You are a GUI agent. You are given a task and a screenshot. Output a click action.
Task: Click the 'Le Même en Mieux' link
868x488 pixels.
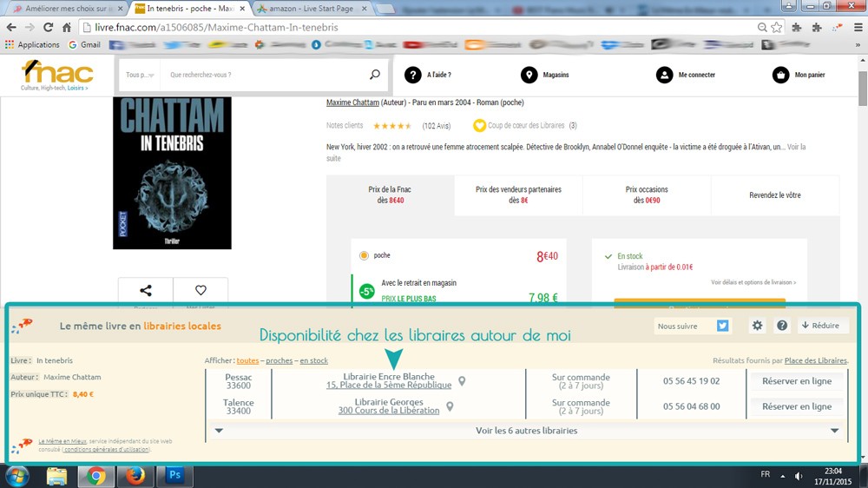[x=62, y=441]
